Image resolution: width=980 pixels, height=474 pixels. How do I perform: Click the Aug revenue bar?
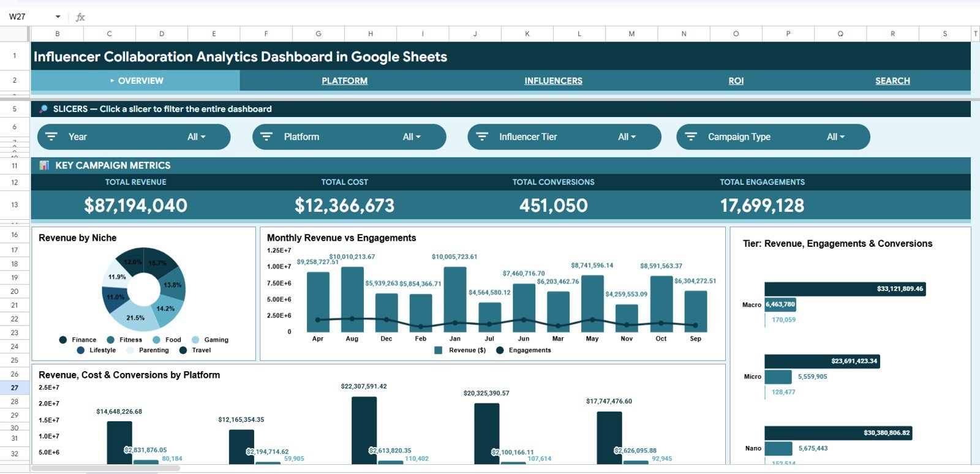tap(352, 299)
